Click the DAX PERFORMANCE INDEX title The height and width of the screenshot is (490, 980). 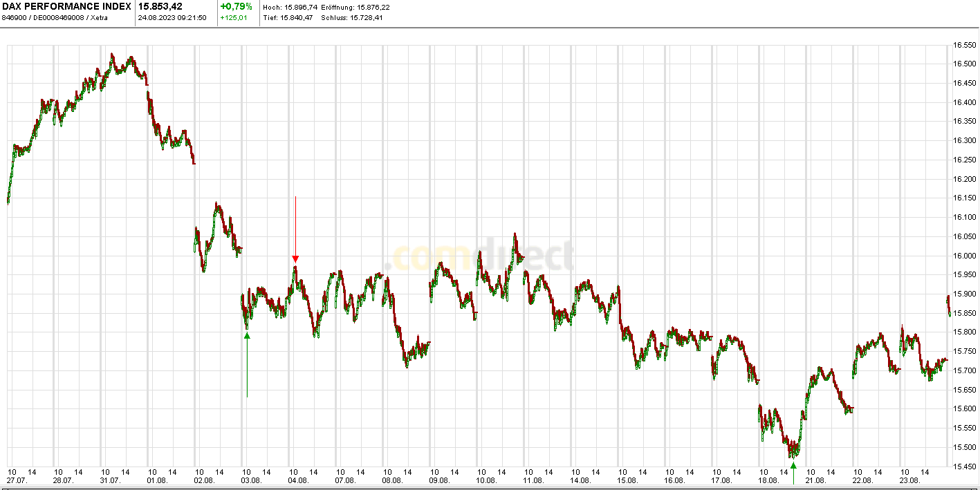(x=66, y=6)
